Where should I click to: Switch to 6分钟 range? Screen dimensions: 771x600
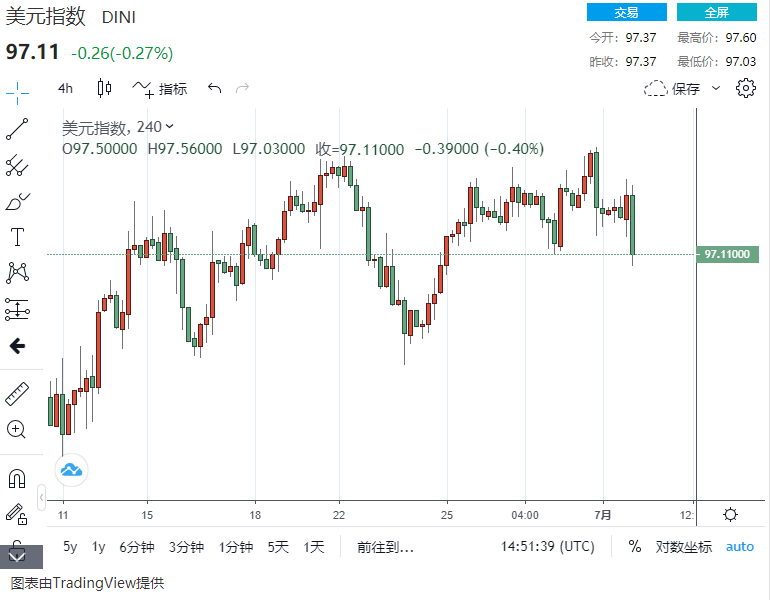137,547
